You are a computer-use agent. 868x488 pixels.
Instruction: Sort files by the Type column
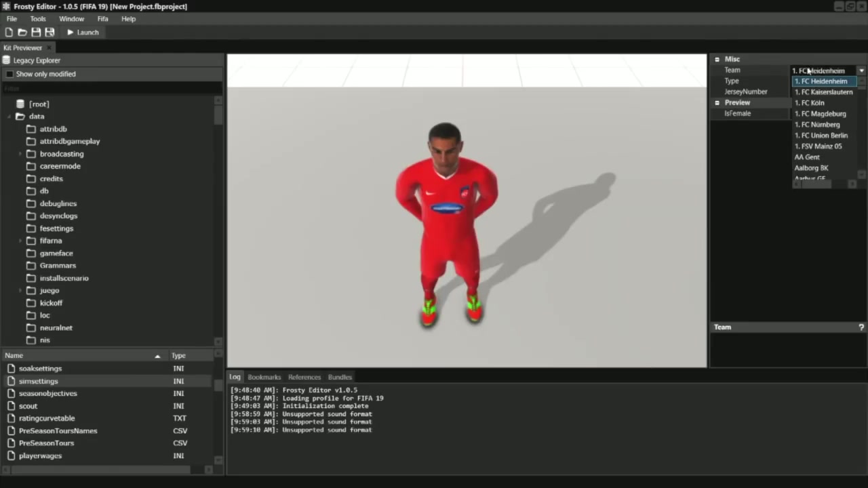(x=191, y=356)
